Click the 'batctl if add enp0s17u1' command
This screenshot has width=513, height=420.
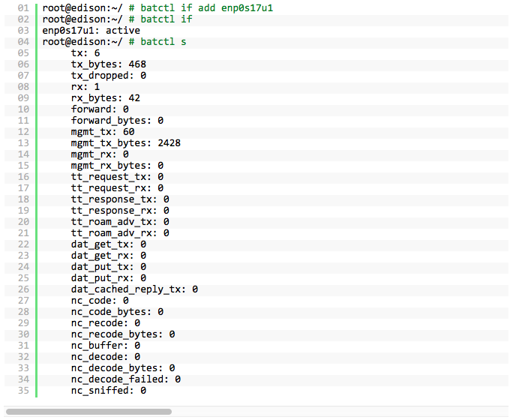tap(207, 7)
